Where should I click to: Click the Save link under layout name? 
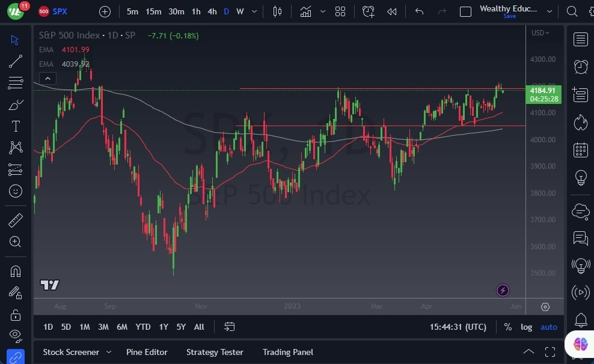tap(509, 16)
